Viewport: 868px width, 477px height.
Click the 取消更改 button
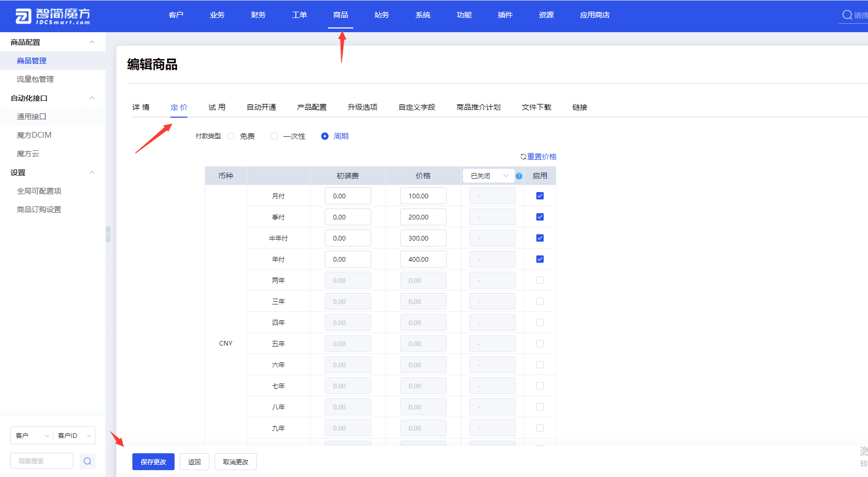pyautogui.click(x=236, y=462)
